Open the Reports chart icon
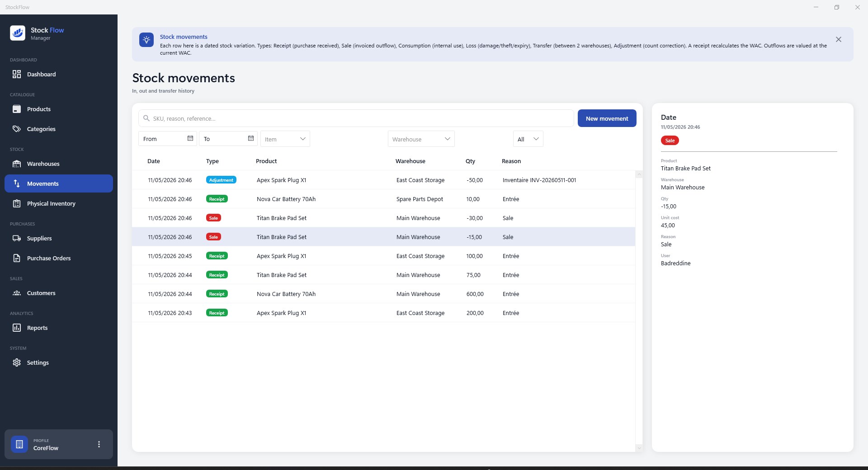Image resolution: width=868 pixels, height=470 pixels. tap(17, 328)
